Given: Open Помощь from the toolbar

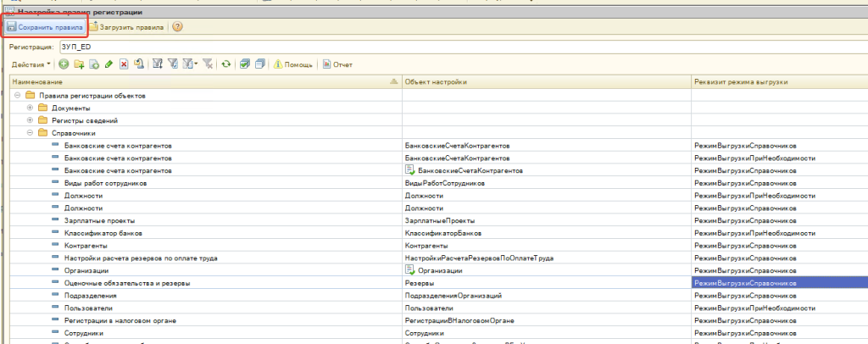Looking at the screenshot, I should [x=292, y=64].
